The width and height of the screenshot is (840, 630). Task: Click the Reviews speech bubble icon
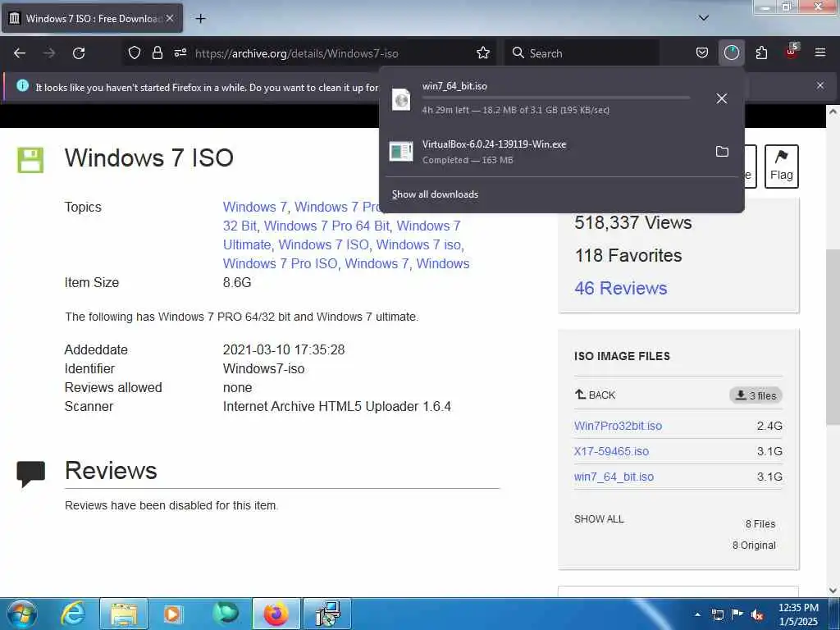point(30,473)
